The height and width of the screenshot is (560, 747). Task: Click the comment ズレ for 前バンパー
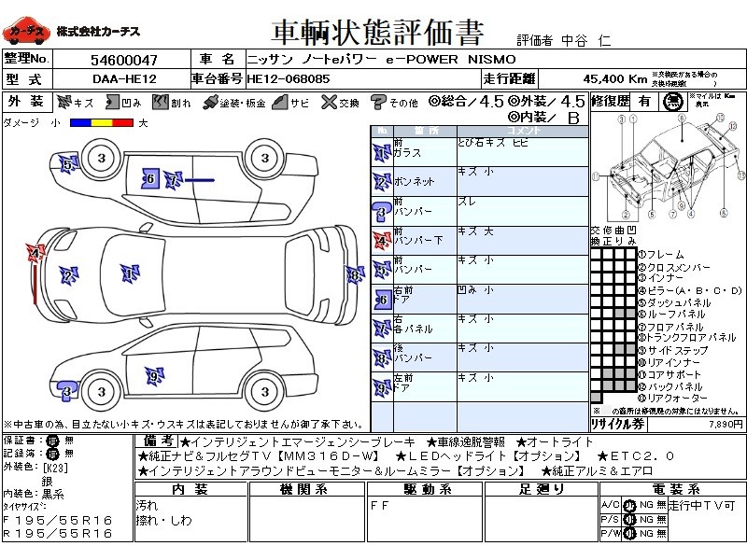tap(467, 202)
